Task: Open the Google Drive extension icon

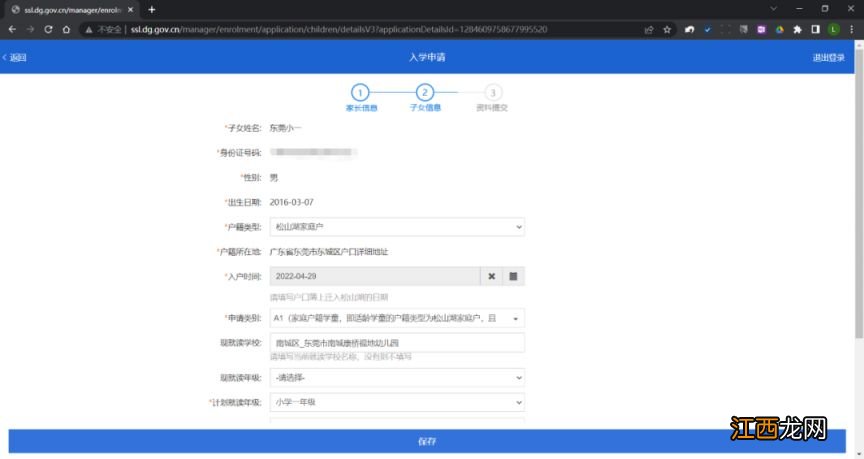Action: pos(780,30)
